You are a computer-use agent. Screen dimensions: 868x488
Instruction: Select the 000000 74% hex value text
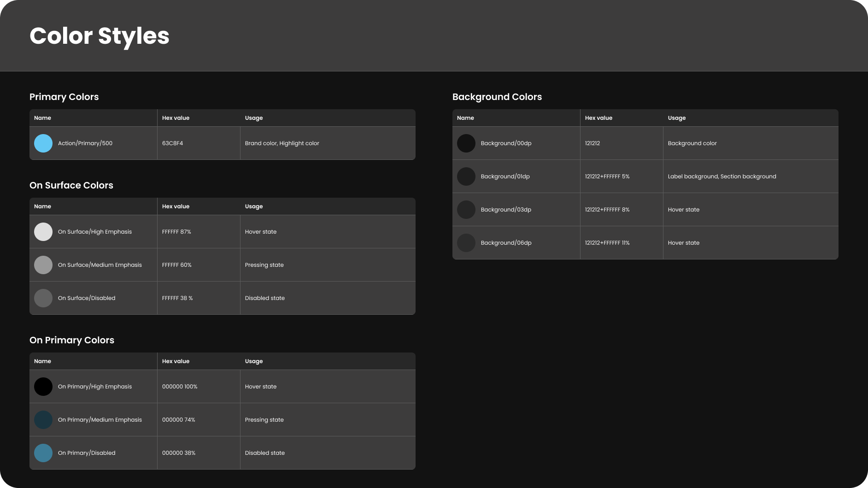tap(178, 420)
